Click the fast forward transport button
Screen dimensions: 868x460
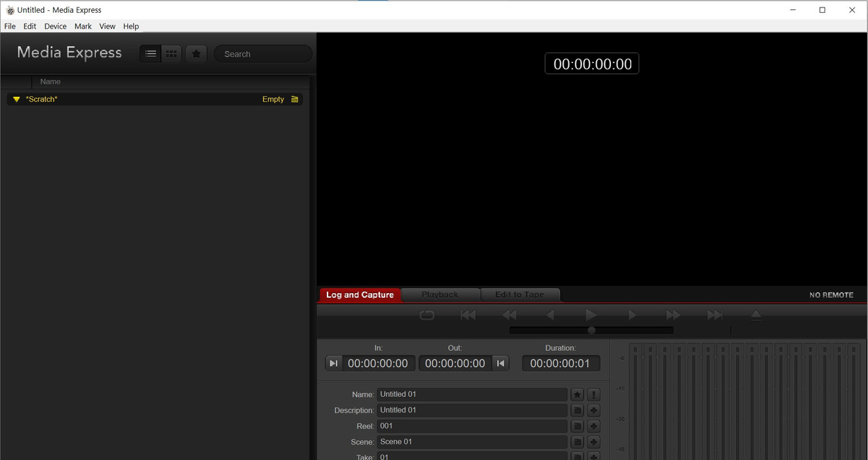[x=673, y=315]
